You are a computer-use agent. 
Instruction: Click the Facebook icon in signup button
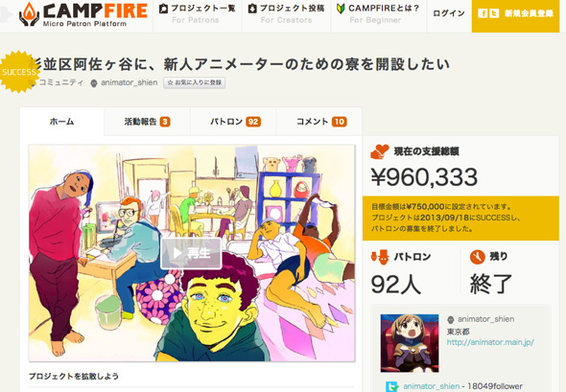[483, 13]
